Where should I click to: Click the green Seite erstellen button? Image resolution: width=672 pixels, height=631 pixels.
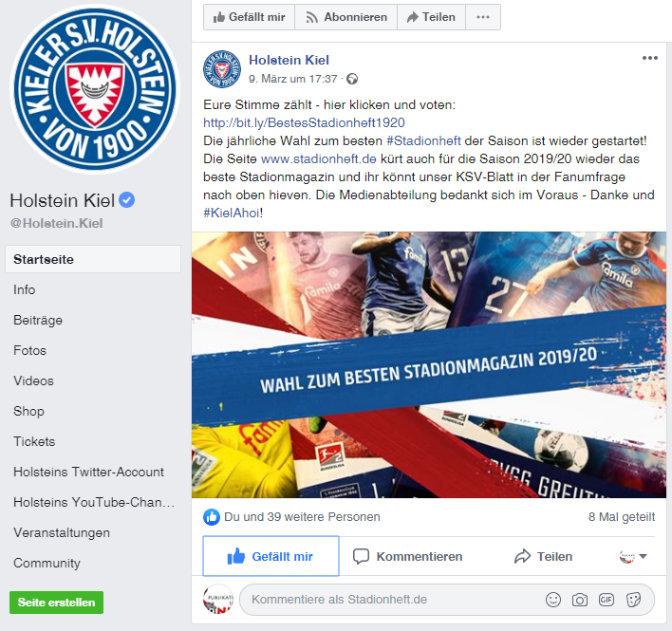(x=57, y=603)
